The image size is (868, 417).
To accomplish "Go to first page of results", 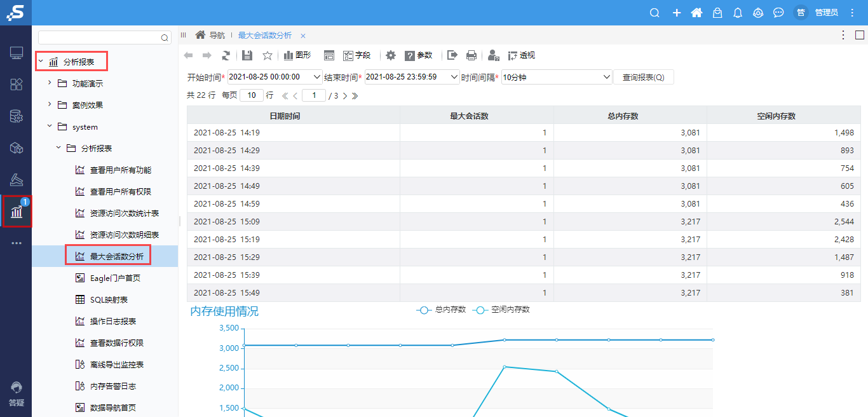I will [x=285, y=96].
